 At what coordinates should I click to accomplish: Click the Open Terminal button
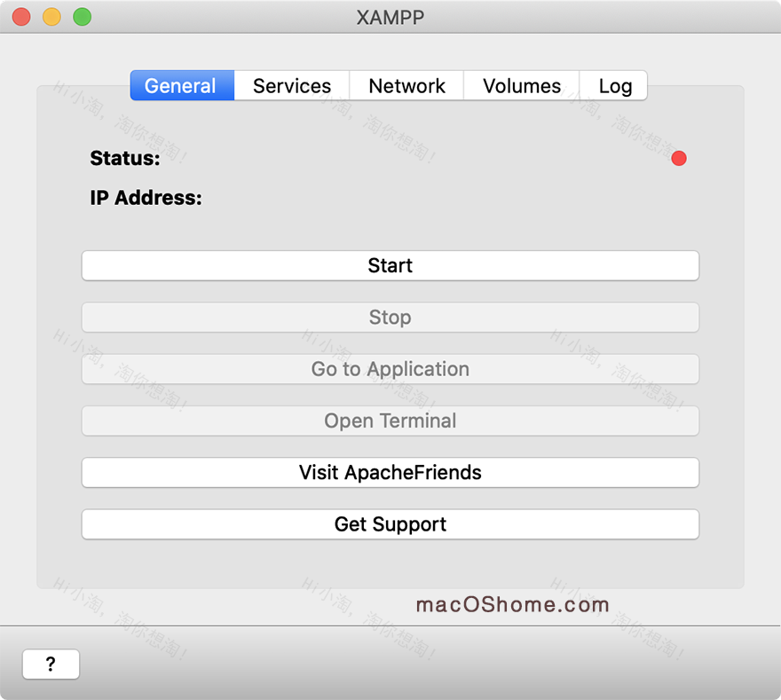tap(390, 421)
